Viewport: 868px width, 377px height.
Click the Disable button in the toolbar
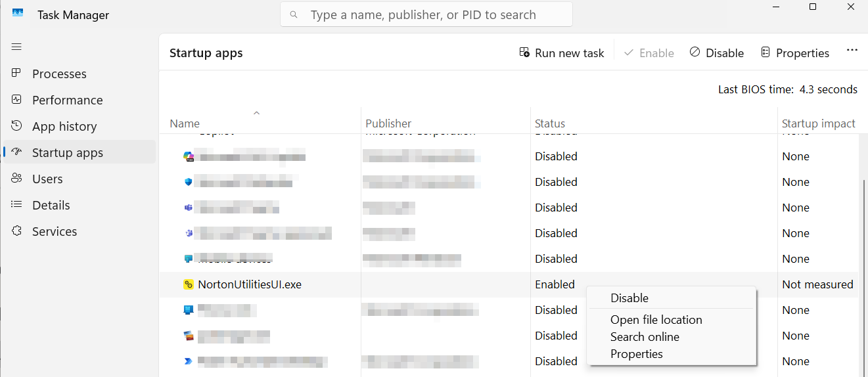pyautogui.click(x=717, y=53)
